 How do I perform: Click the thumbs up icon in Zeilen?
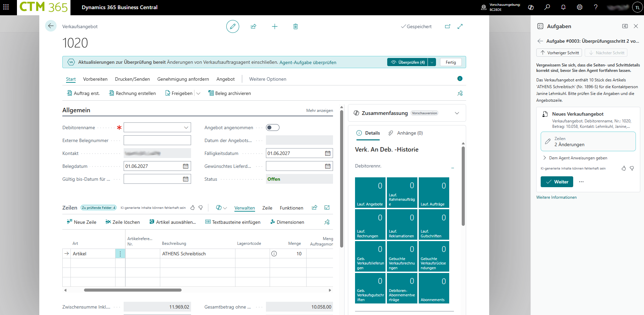(x=192, y=208)
